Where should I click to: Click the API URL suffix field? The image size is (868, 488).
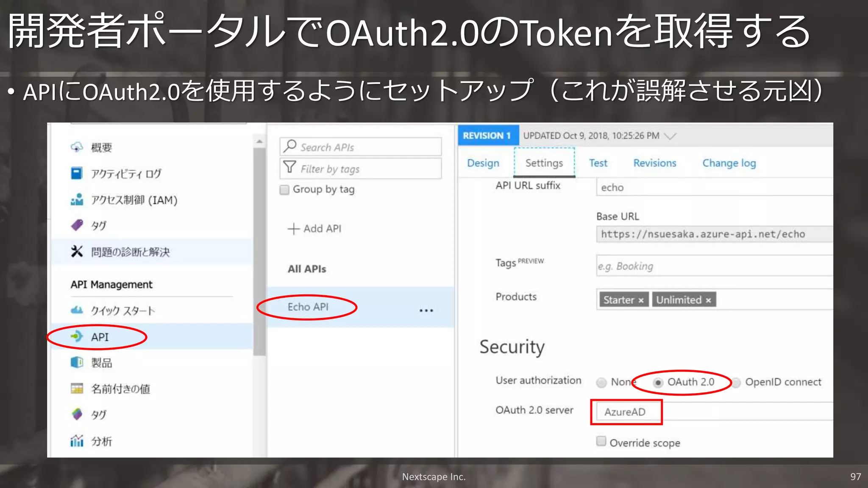pyautogui.click(x=715, y=187)
